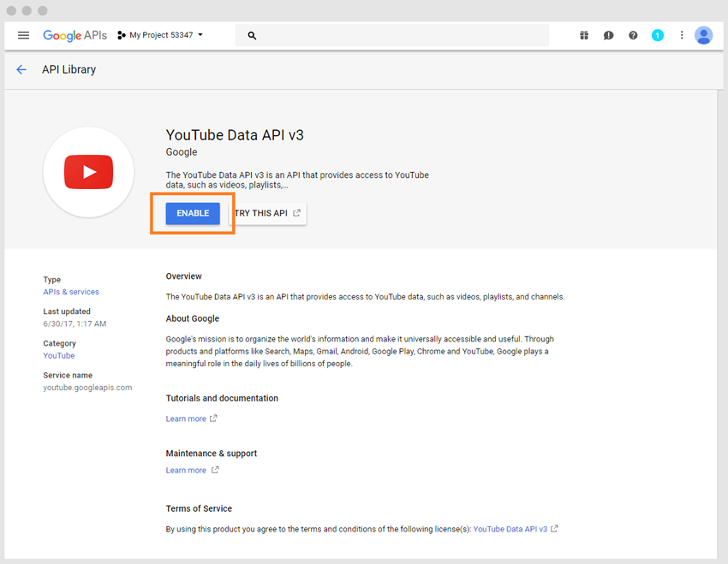Click the YouTube play logo
The height and width of the screenshot is (564, 728).
pos(89,172)
